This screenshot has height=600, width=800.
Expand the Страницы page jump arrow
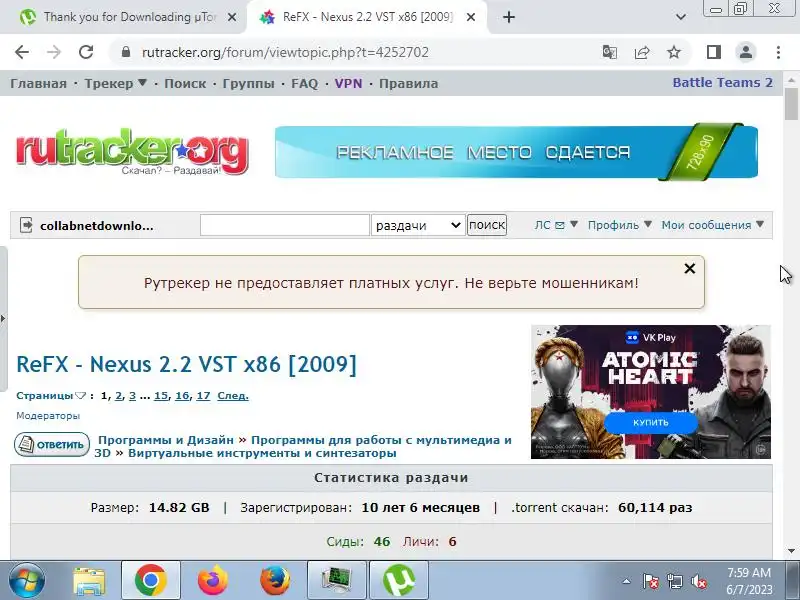point(80,395)
